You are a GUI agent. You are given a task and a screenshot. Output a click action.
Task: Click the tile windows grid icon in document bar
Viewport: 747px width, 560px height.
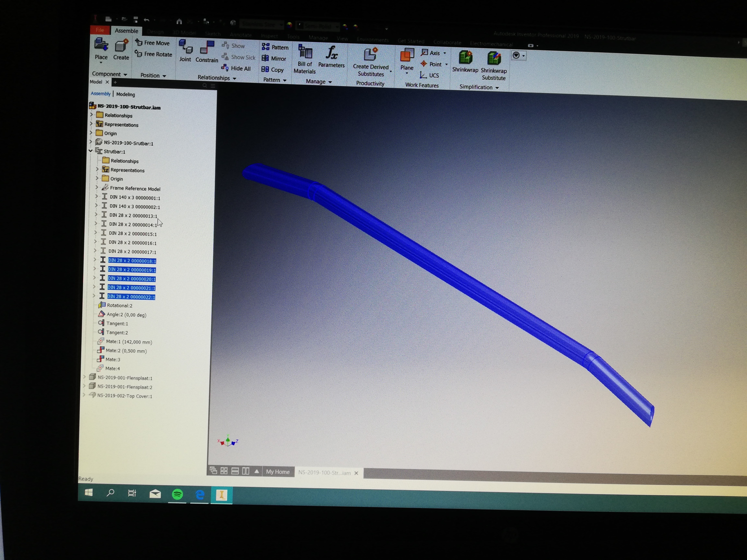[x=224, y=471]
